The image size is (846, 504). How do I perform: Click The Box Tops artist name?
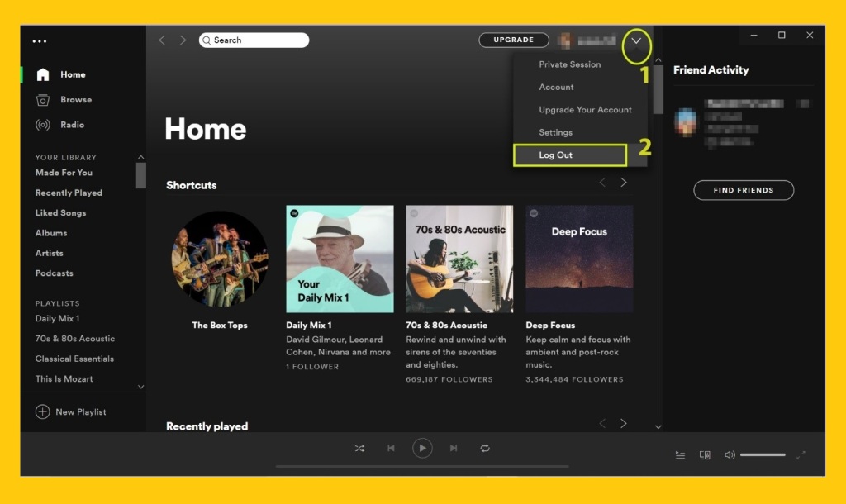pos(220,326)
